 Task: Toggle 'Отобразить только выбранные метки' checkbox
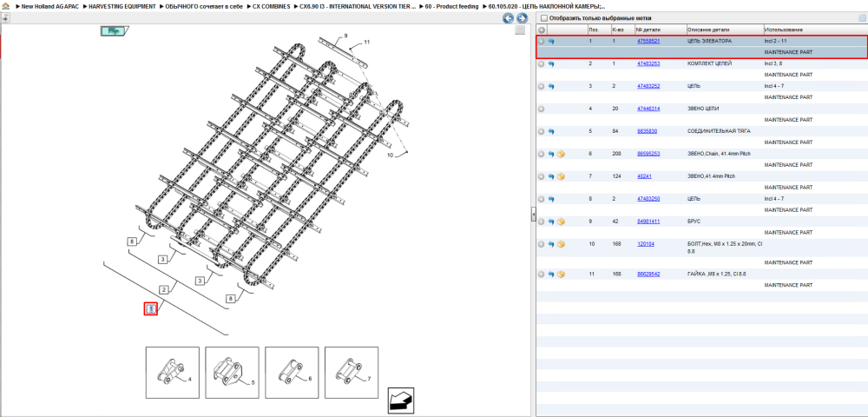(543, 18)
